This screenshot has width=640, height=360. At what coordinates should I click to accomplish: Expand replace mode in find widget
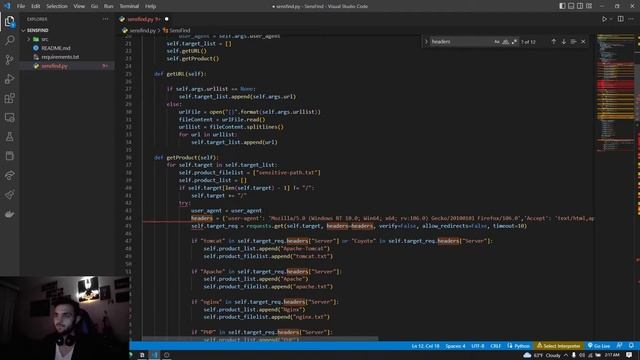(426, 42)
